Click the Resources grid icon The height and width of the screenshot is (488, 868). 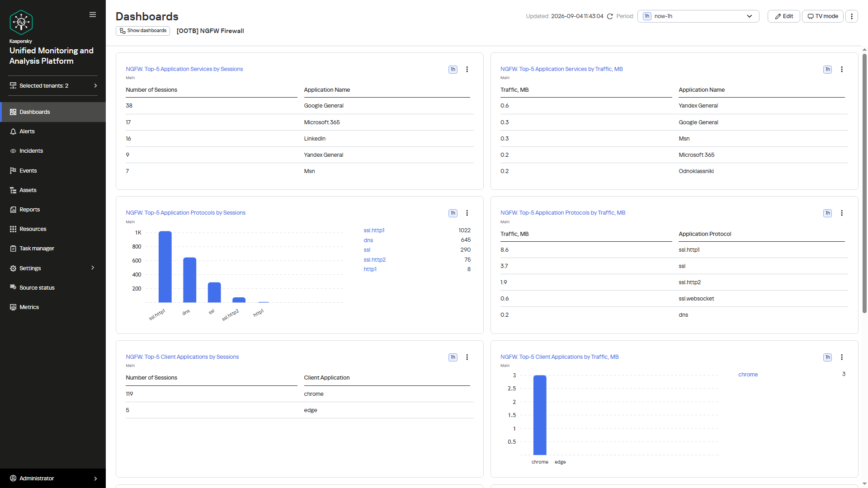pyautogui.click(x=13, y=229)
